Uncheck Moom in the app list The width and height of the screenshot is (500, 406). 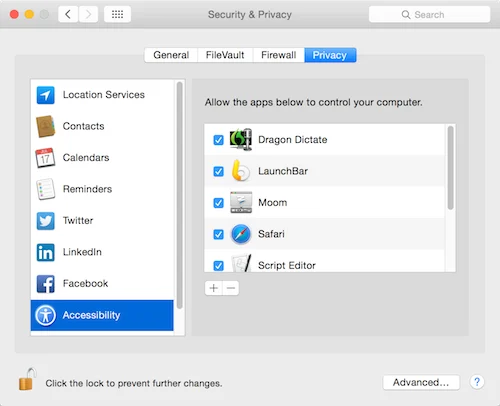coord(218,203)
